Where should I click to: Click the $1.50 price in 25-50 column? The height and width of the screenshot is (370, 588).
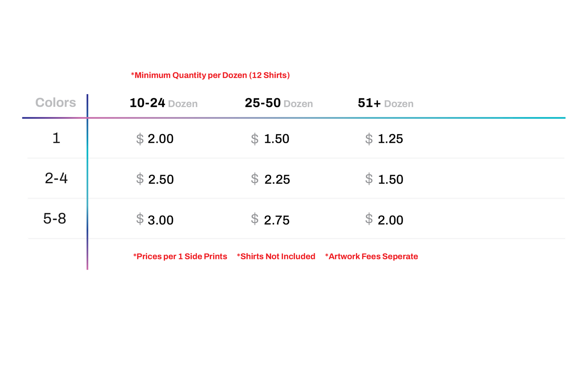pyautogui.click(x=270, y=139)
